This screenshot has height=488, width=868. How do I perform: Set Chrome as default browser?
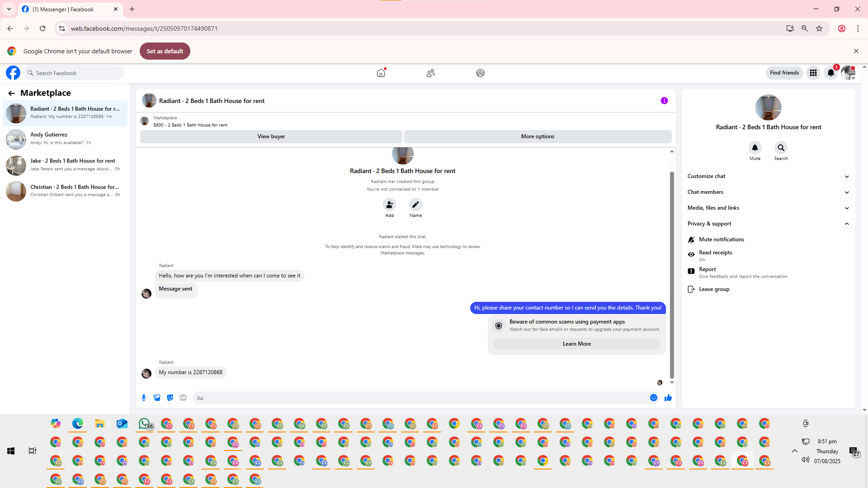(165, 51)
